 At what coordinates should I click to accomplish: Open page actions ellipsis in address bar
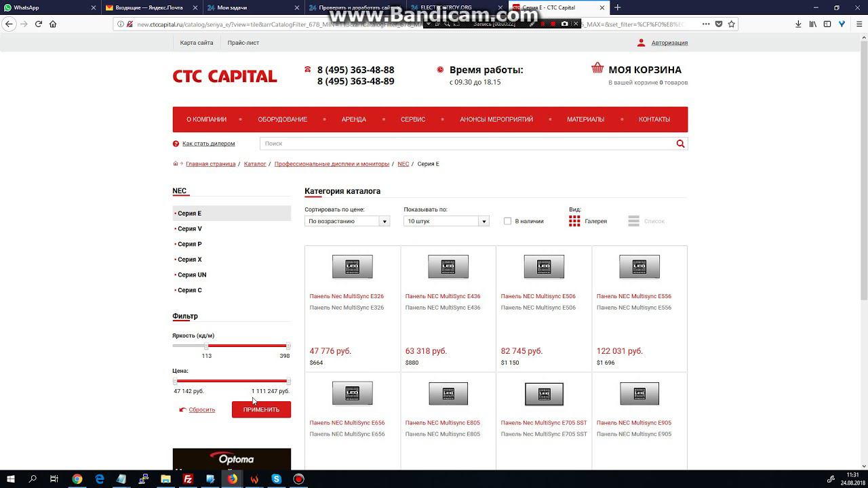click(x=706, y=24)
